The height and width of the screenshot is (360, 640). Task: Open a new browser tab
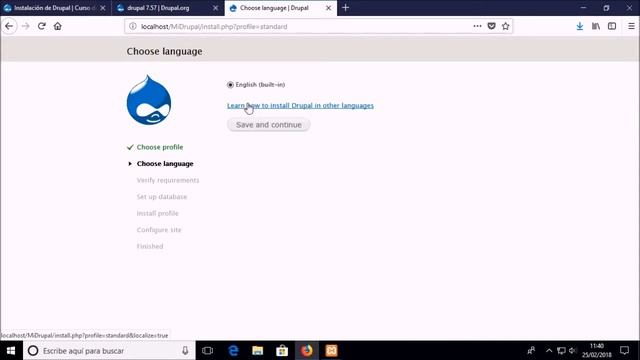click(345, 8)
